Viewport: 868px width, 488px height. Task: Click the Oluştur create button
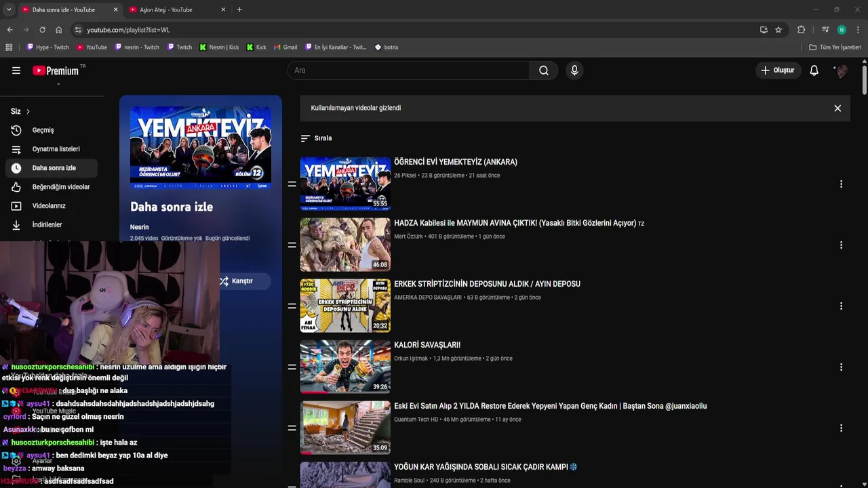tap(777, 70)
